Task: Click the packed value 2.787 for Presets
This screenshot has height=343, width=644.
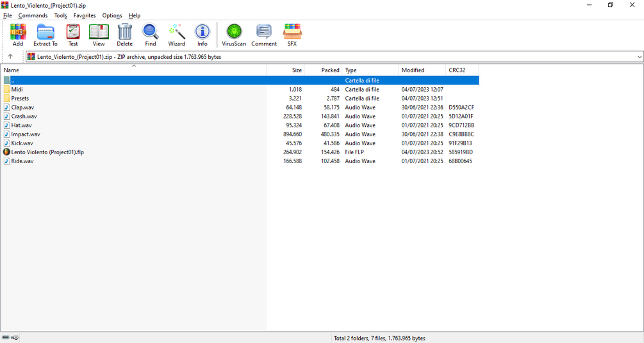Action: [333, 99]
